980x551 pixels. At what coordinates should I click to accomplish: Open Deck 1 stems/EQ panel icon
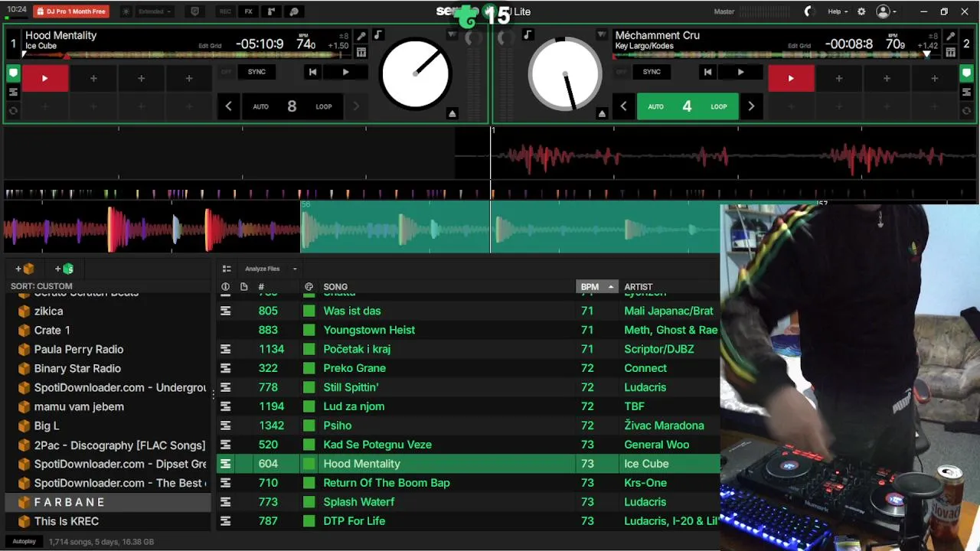click(361, 52)
